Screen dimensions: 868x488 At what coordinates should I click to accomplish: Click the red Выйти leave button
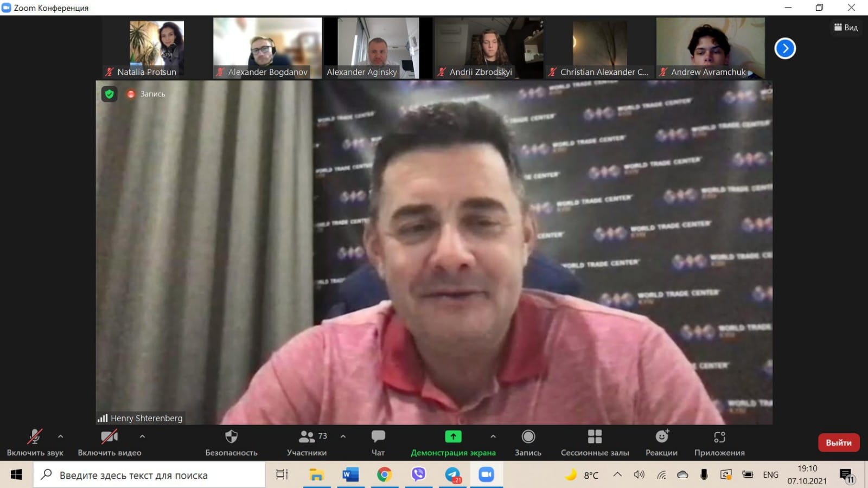(838, 442)
